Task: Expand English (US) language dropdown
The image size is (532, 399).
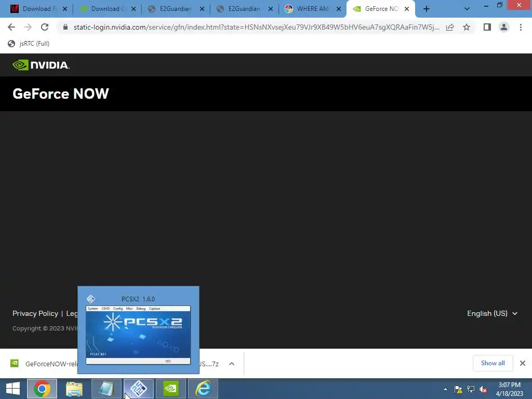Action: tap(492, 313)
